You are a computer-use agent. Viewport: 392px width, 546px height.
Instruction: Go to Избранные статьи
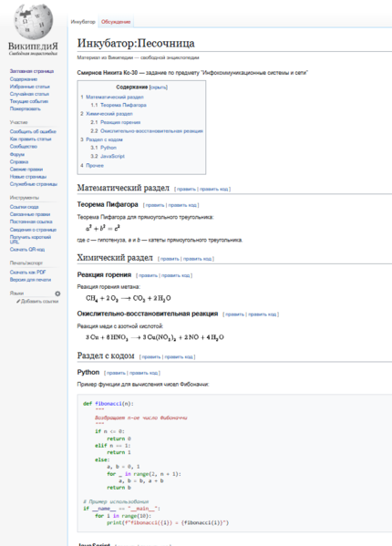[29, 87]
